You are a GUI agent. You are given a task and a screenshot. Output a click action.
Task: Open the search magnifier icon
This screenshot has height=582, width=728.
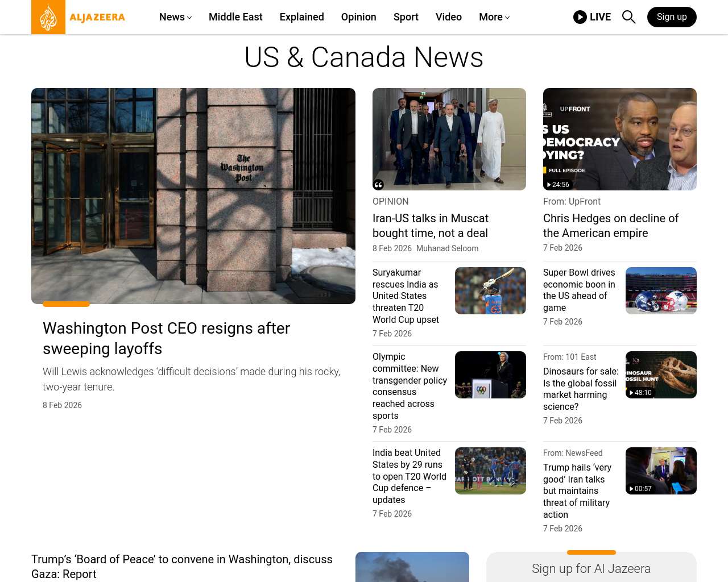[628, 17]
